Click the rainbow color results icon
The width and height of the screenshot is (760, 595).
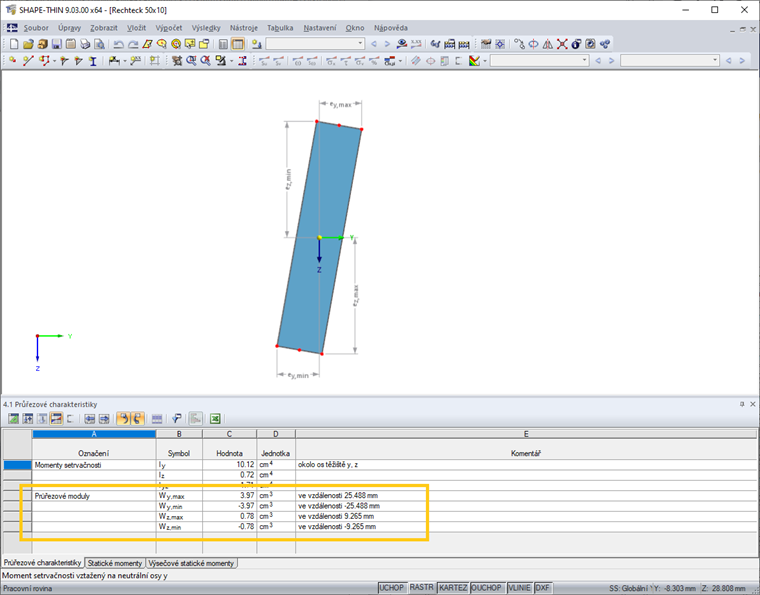(x=475, y=61)
